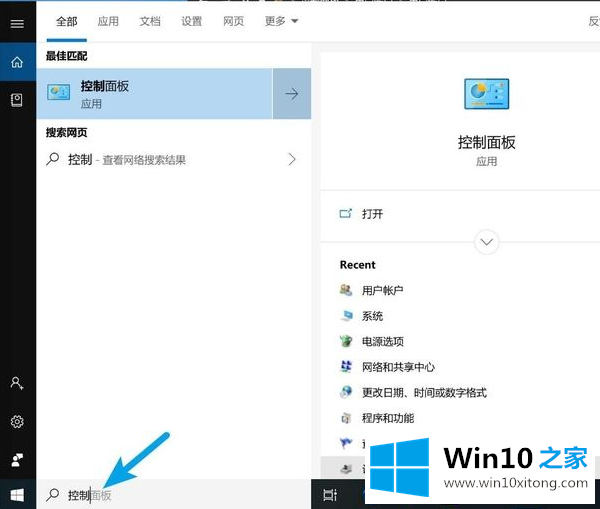Expand the 控制 web search chevron
Viewport: 600px width, 509px height.
pyautogui.click(x=292, y=159)
